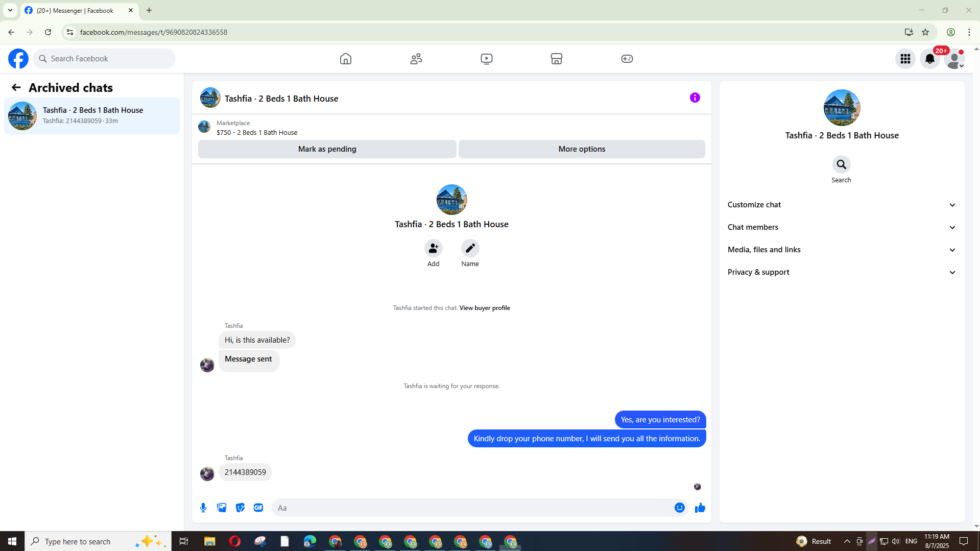
Task: Open the View buyer profile link
Action: pyautogui.click(x=485, y=308)
